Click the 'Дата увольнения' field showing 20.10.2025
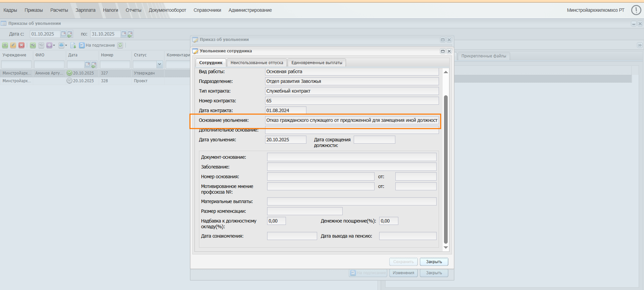Screen dimensions: 644x290 [286, 140]
